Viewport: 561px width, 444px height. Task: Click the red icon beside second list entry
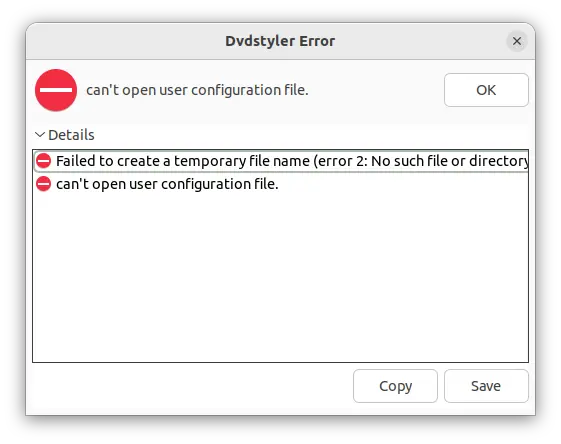click(44, 184)
